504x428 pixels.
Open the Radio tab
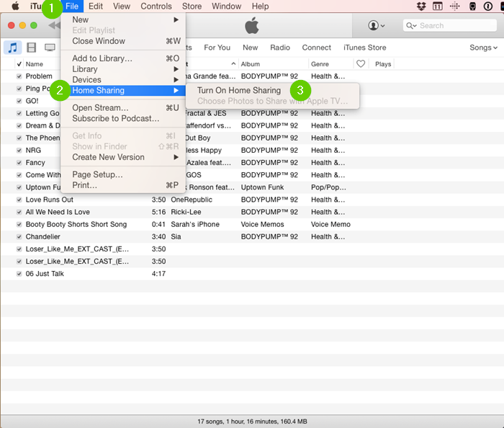(x=280, y=48)
